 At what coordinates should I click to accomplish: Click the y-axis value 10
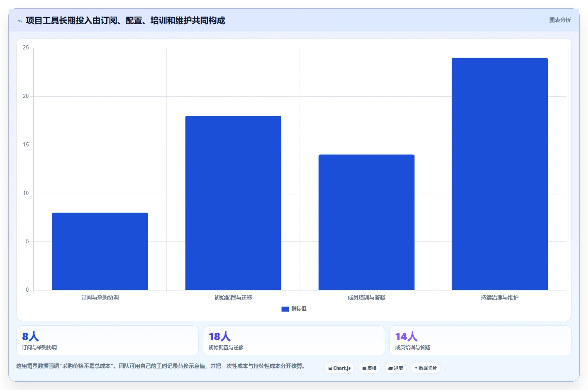[26, 193]
